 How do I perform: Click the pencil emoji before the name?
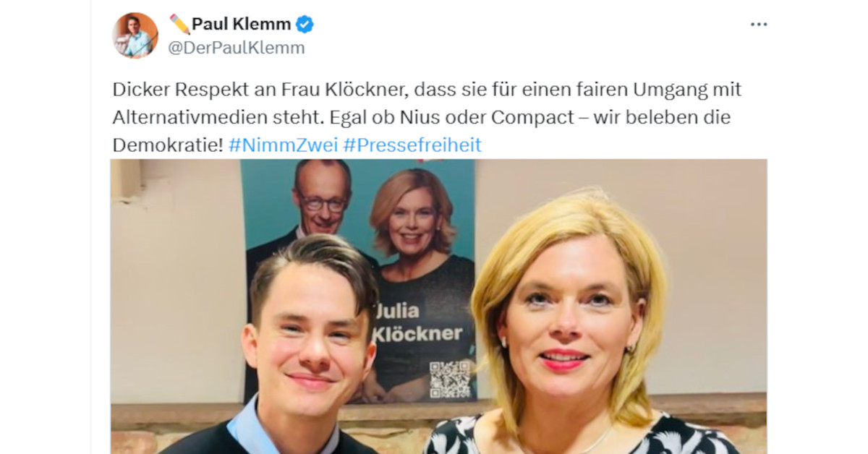[x=179, y=24]
